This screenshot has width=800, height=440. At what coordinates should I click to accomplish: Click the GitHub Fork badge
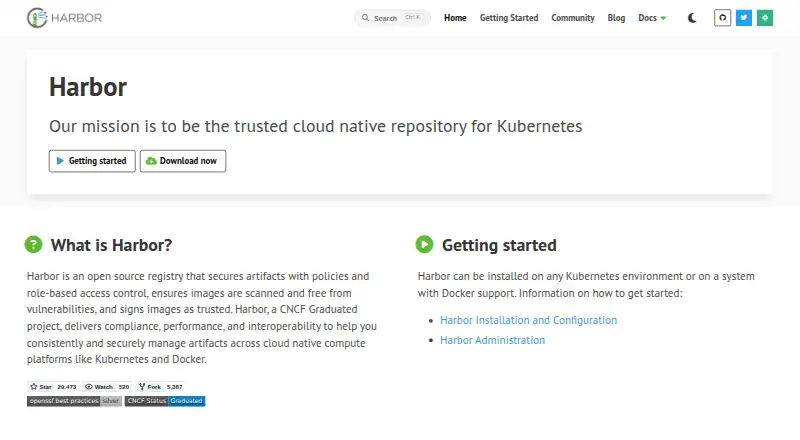(x=160, y=387)
